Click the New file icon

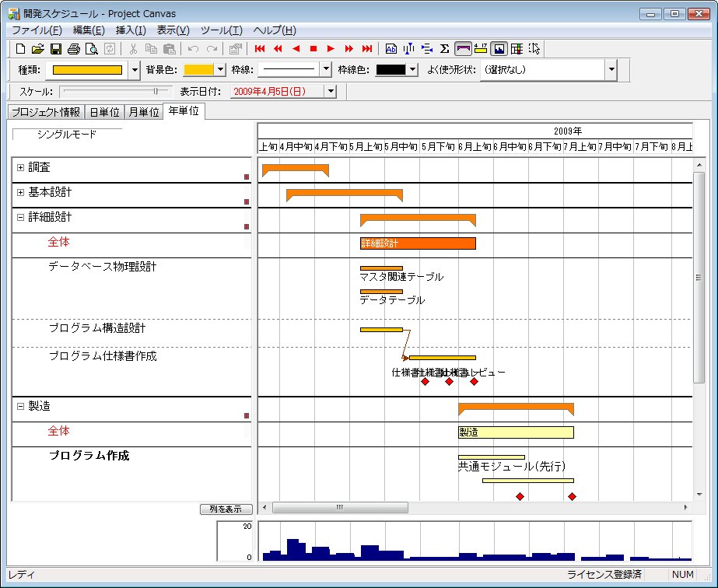[21, 49]
